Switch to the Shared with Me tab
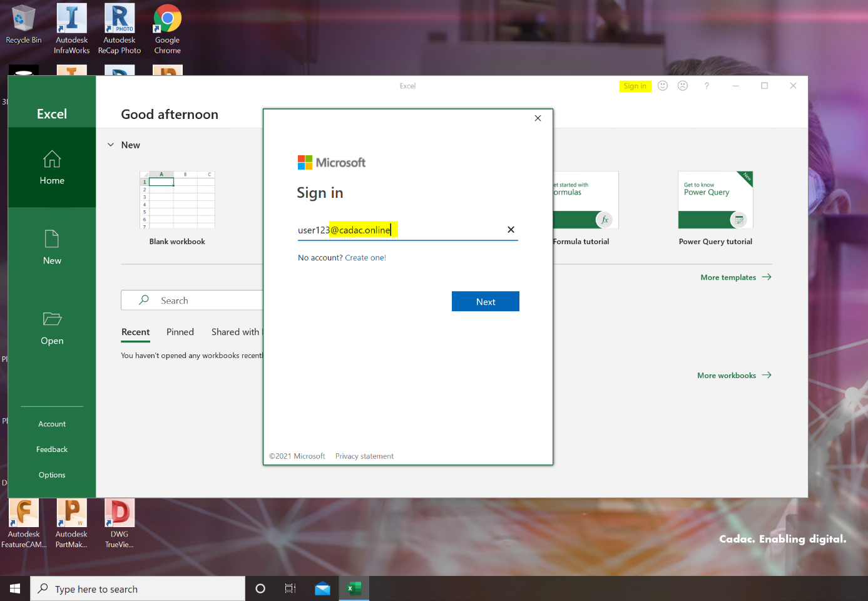868x601 pixels. [x=237, y=332]
